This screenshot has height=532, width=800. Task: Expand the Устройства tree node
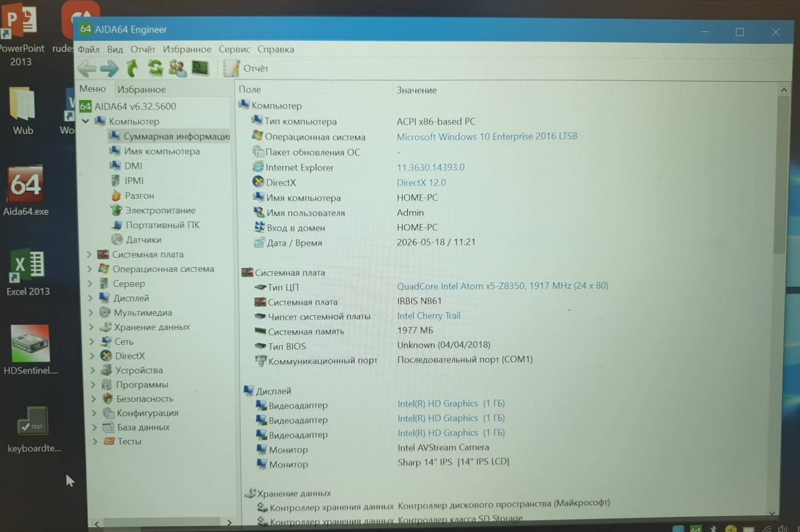click(x=93, y=370)
